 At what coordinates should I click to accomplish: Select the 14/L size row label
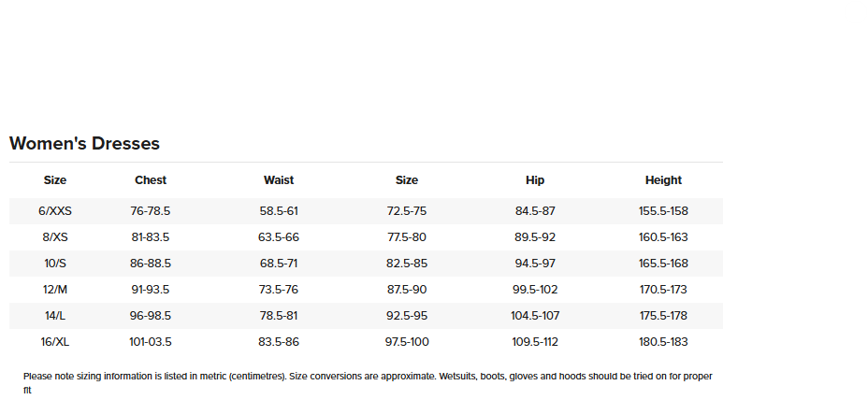pyautogui.click(x=55, y=316)
